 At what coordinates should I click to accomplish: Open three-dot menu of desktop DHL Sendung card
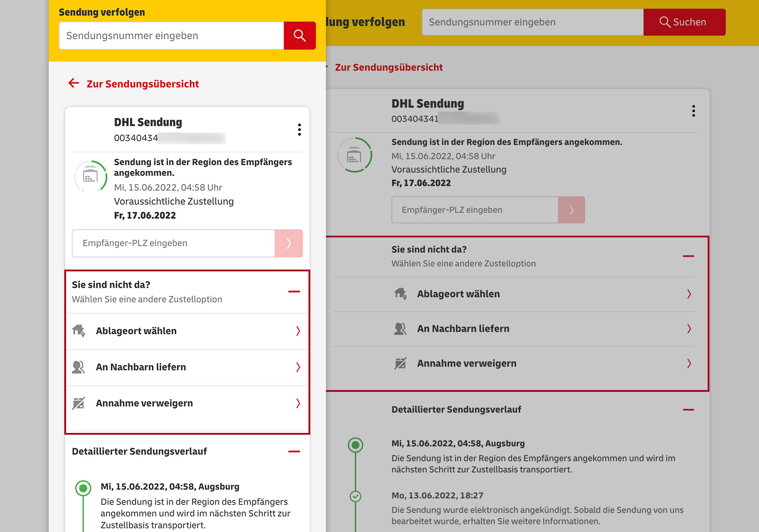point(693,111)
